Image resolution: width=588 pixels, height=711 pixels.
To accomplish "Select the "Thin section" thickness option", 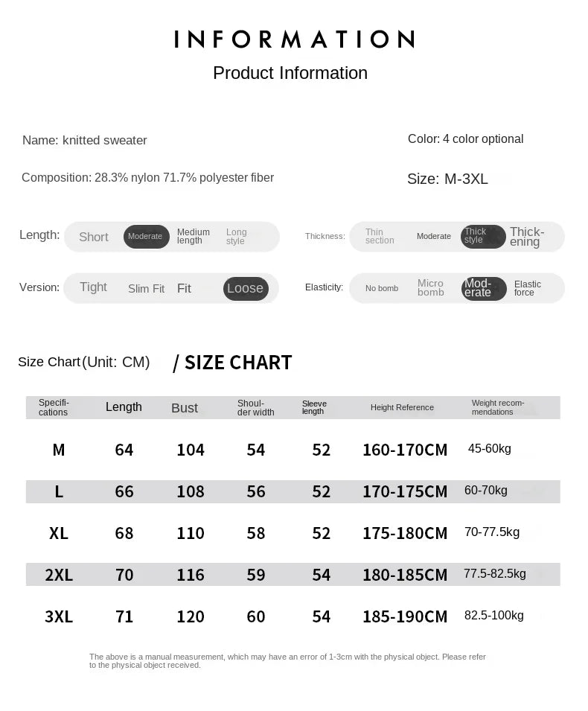I will tap(380, 237).
